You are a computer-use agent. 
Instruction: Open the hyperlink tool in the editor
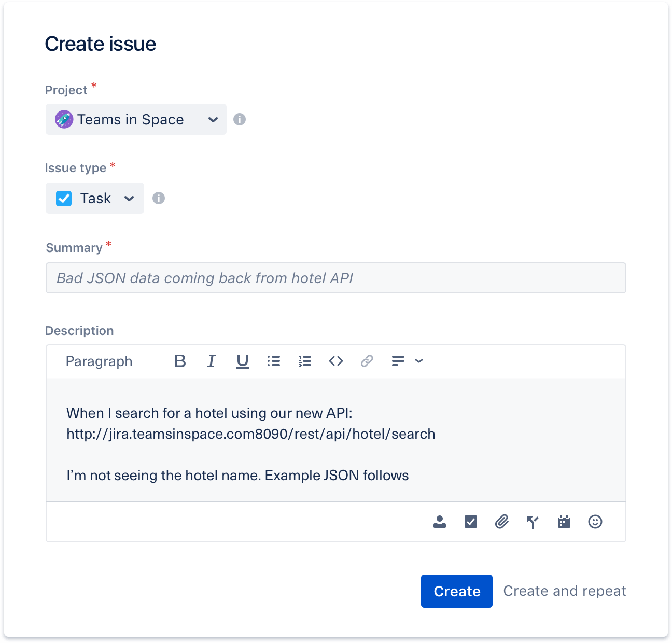(x=367, y=361)
